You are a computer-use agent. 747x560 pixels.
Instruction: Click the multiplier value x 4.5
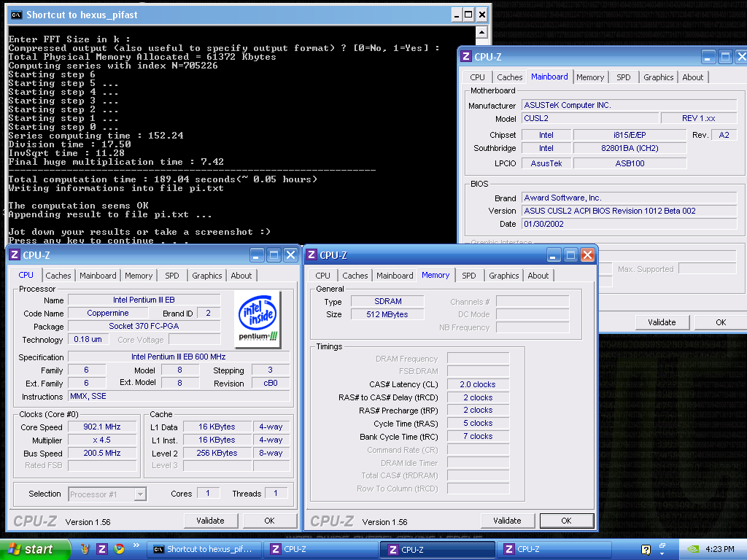click(x=102, y=440)
